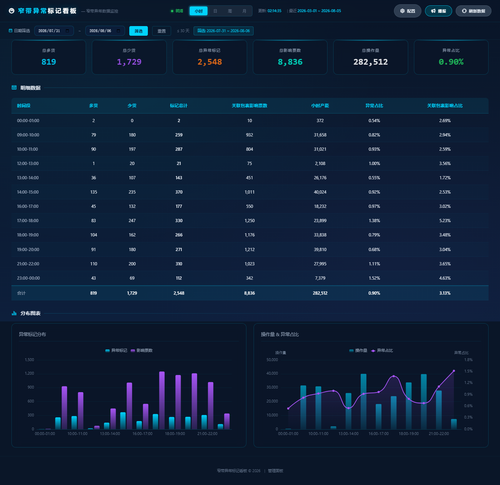This screenshot has width=500, height=485.
Task: Switch to the 月 (month) granularity tab
Action: (244, 11)
